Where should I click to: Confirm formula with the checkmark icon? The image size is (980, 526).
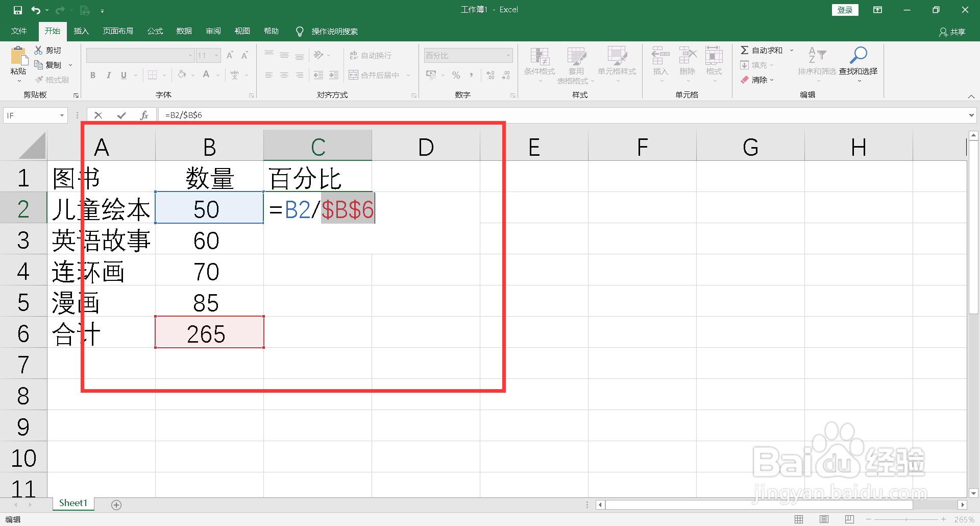(x=121, y=115)
